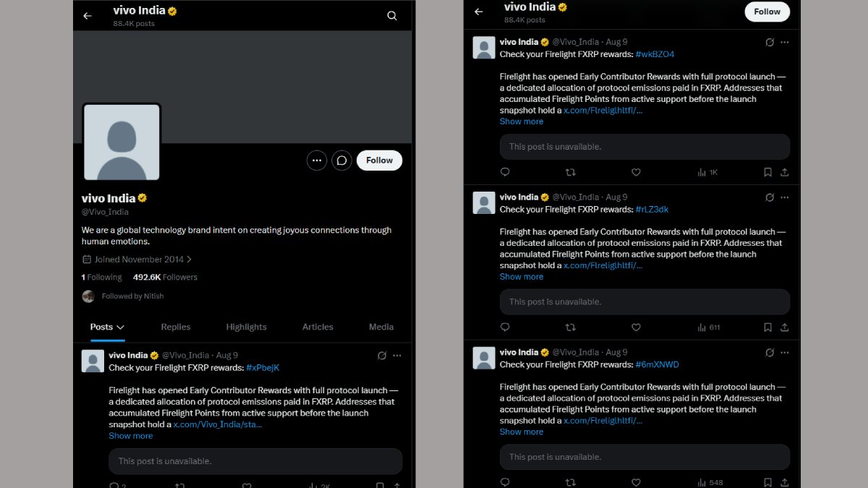The image size is (868, 488).
Task: Open hashtag #6mXNWD link
Action: coord(657,365)
